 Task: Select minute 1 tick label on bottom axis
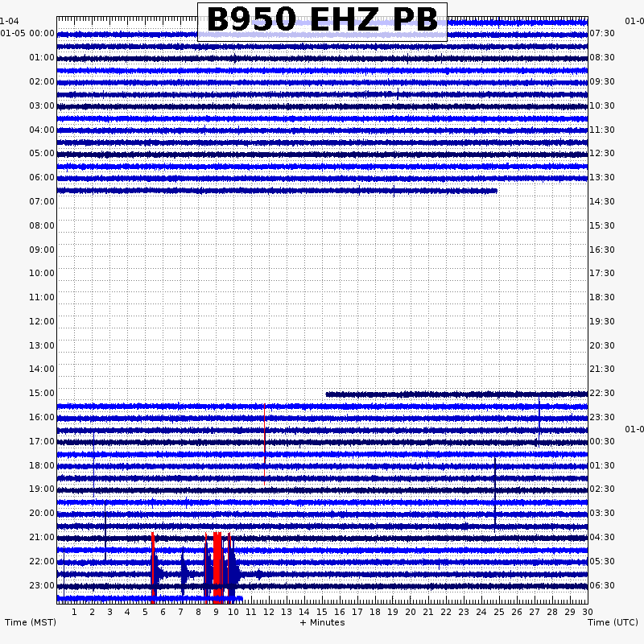(74, 613)
